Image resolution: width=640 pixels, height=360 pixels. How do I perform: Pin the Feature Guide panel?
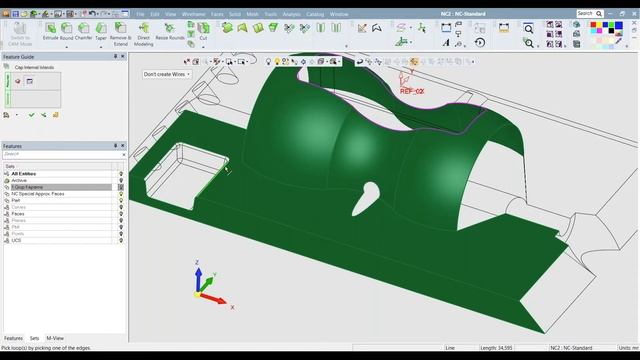116,56
